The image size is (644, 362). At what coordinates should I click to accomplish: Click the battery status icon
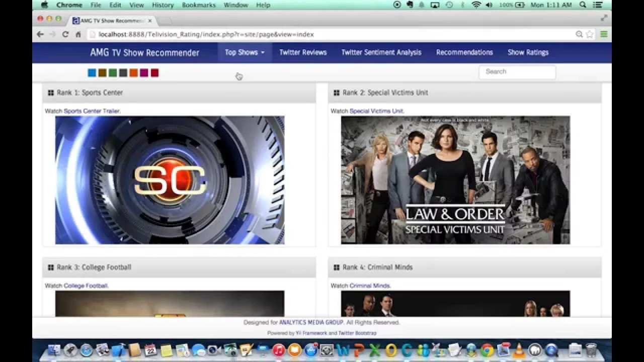tap(520, 5)
